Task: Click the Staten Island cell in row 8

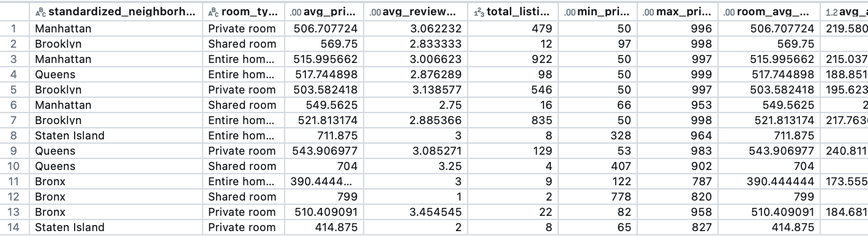Action: (116, 136)
